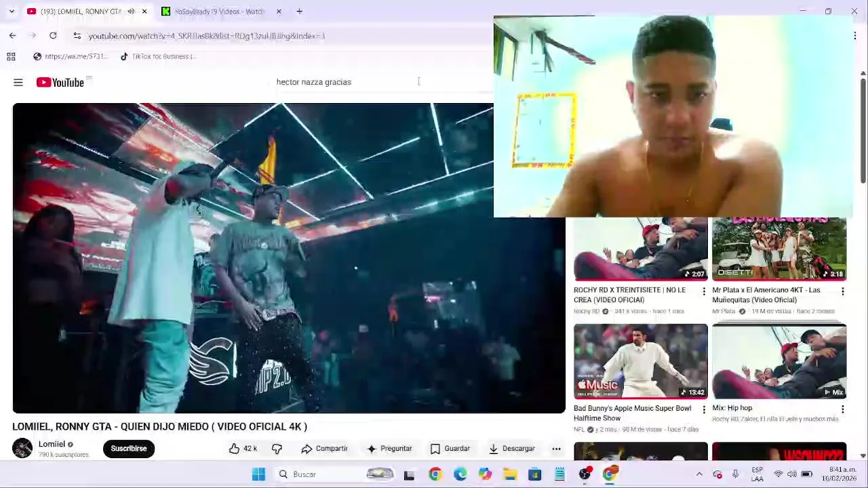Mute the tab via speaker icon
The image size is (868, 488).
131,12
